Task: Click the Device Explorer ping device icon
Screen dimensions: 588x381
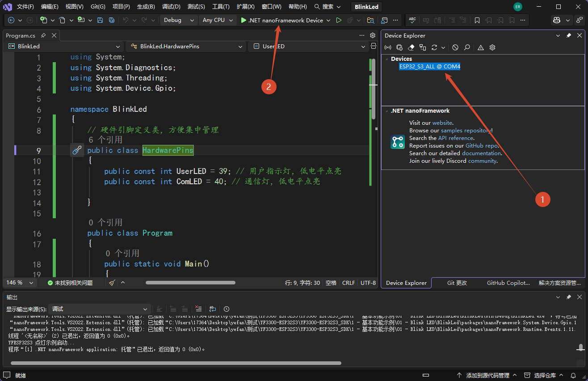Action: click(388, 47)
